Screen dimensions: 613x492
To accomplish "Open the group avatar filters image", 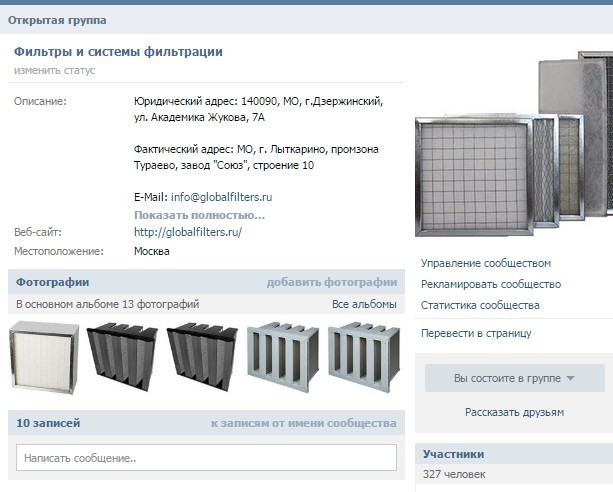I will tap(514, 143).
